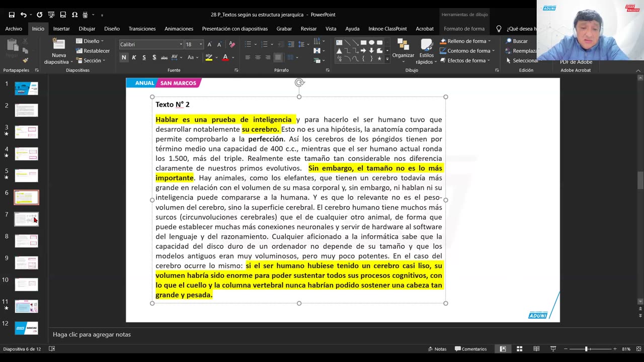644x362 pixels.
Task: Expand the Sección dropdown
Action: pos(91,60)
